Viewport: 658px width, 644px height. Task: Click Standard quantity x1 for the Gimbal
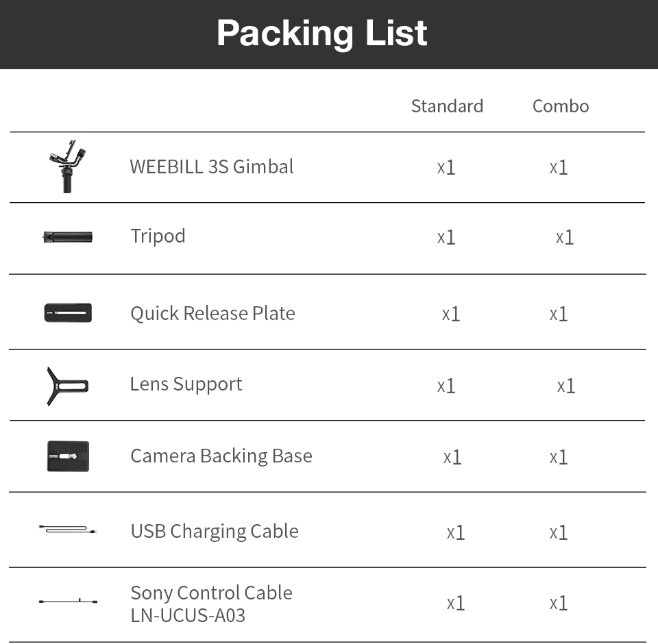point(446,167)
